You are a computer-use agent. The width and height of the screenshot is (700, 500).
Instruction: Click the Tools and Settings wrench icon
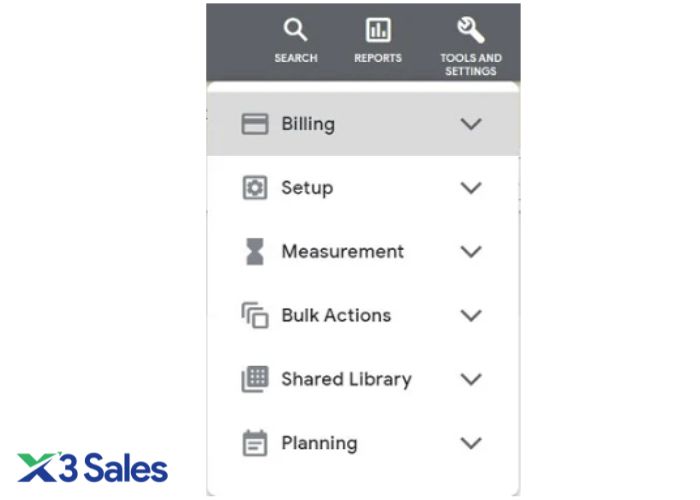pos(470,29)
